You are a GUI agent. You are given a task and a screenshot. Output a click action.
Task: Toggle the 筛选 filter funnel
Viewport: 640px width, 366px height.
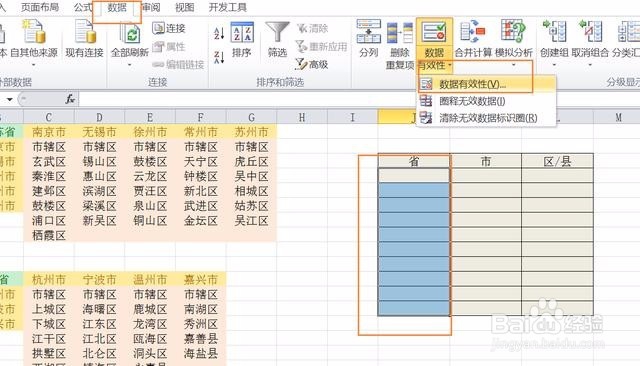tap(278, 40)
